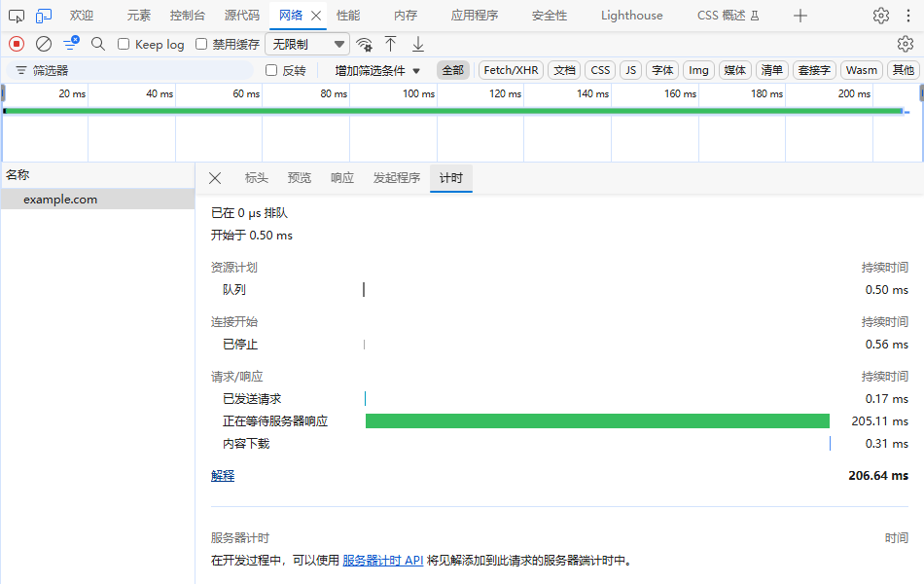Click green waiting-for-server timing bar
The width and height of the screenshot is (924, 584).
pos(597,421)
